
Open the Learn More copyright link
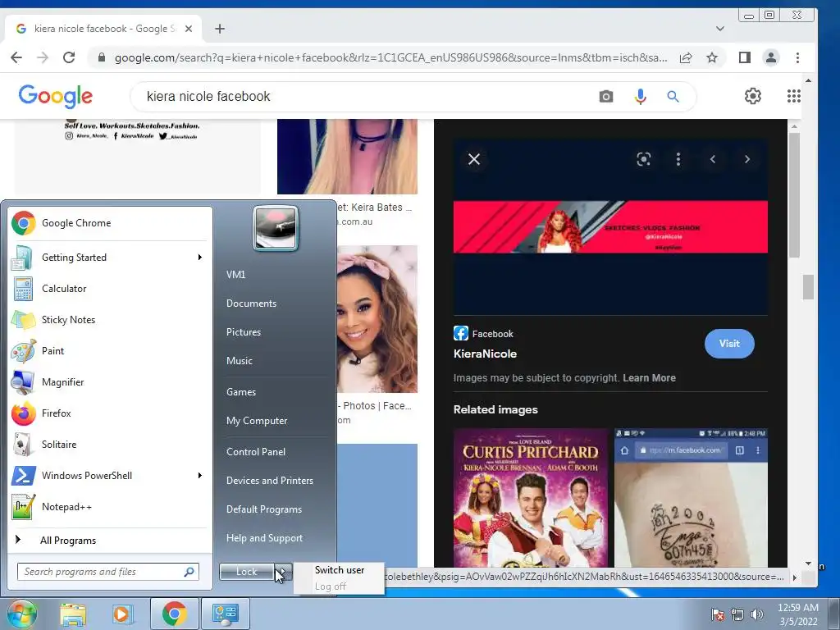tap(649, 378)
